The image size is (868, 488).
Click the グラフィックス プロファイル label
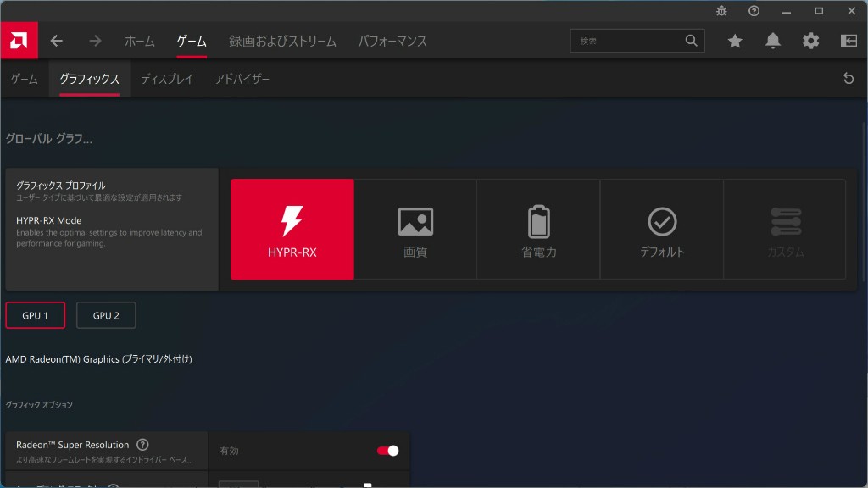(61, 186)
